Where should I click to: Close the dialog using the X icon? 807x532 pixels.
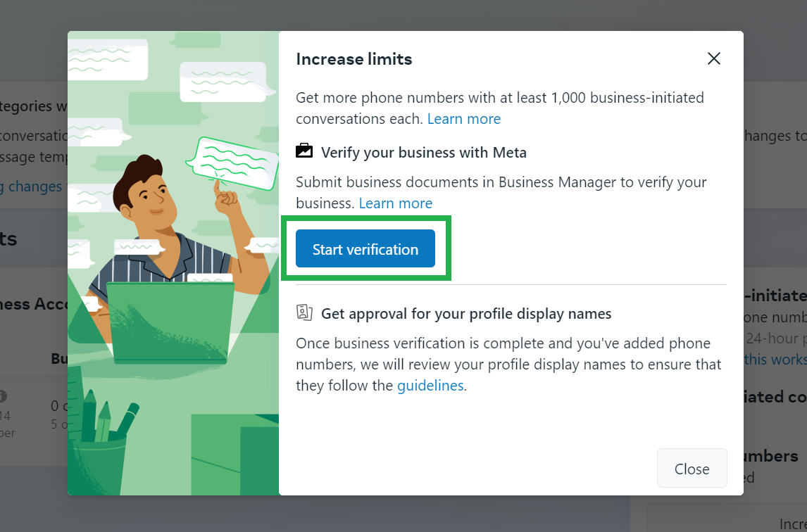click(713, 58)
